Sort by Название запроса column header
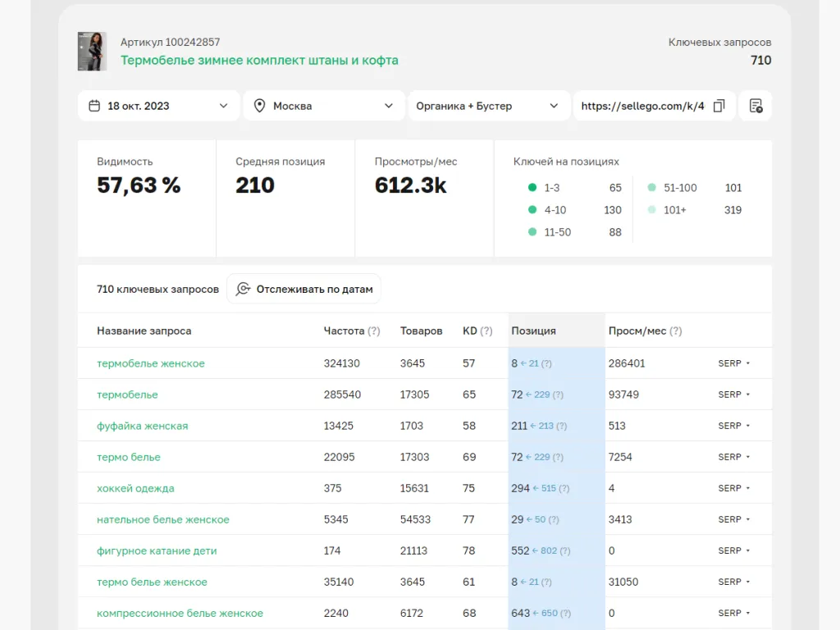Screen dimensions: 840x630 144,331
